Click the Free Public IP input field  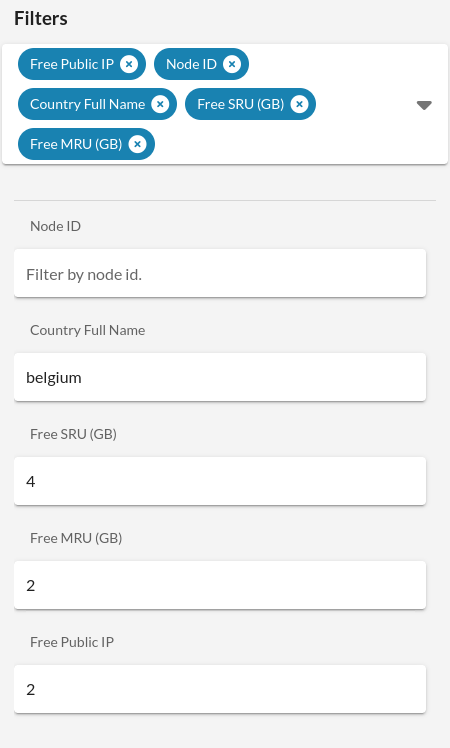click(x=220, y=689)
